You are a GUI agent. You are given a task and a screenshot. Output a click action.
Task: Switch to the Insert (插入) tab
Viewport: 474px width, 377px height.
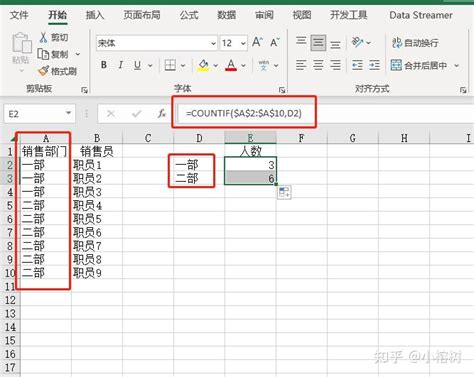(x=95, y=15)
